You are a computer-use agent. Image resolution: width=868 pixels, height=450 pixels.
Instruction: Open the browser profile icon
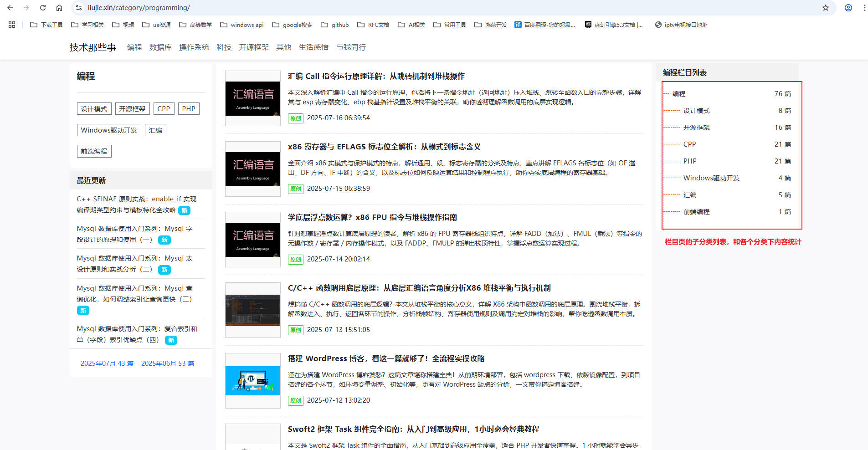click(848, 8)
